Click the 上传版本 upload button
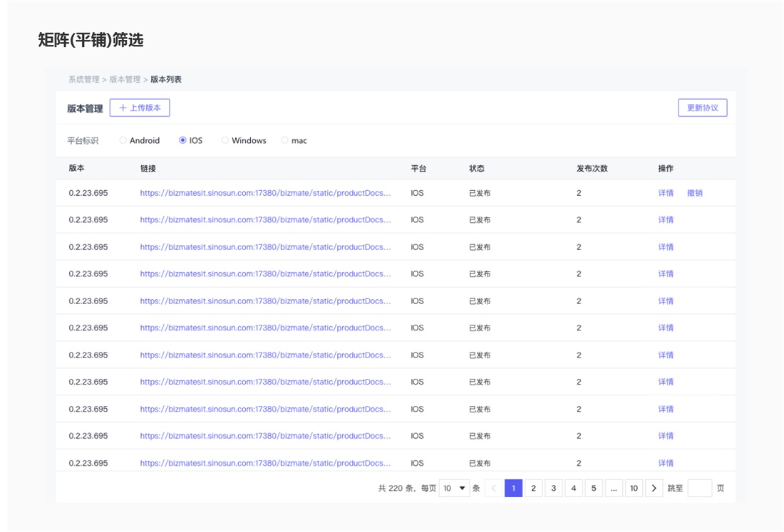This screenshot has height=532, width=784. pyautogui.click(x=140, y=108)
